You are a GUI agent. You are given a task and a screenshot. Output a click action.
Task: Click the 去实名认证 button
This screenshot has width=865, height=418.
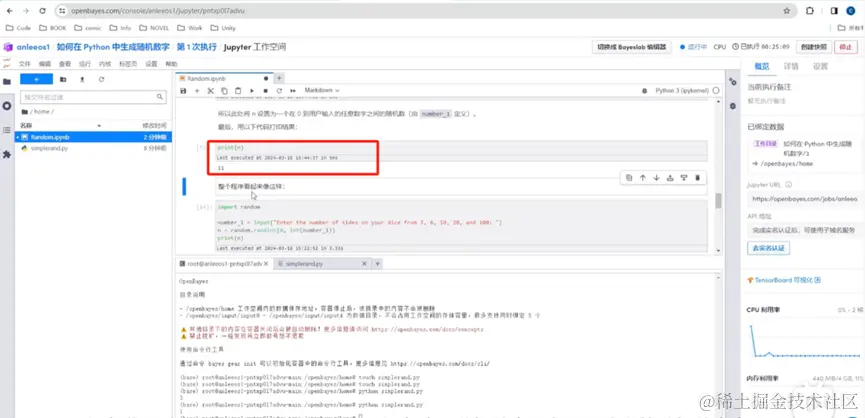click(768, 248)
